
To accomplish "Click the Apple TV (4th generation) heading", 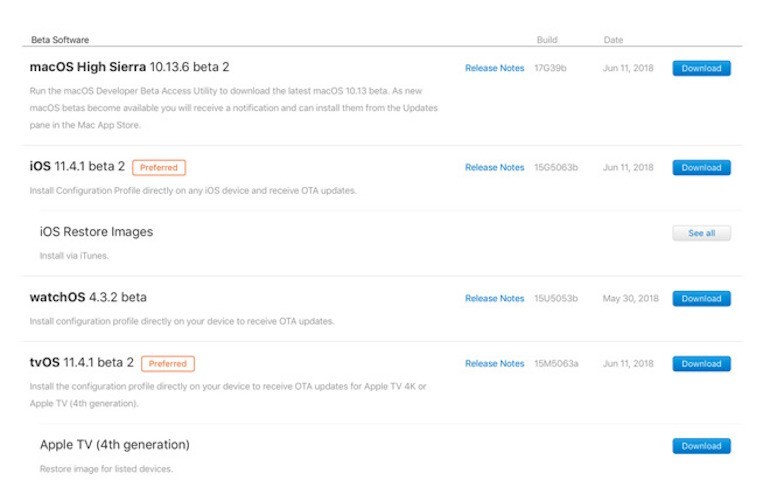I will click(x=114, y=444).
